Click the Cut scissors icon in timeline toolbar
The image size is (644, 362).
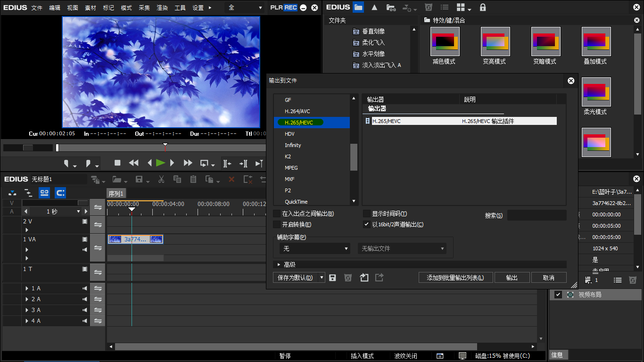click(161, 179)
